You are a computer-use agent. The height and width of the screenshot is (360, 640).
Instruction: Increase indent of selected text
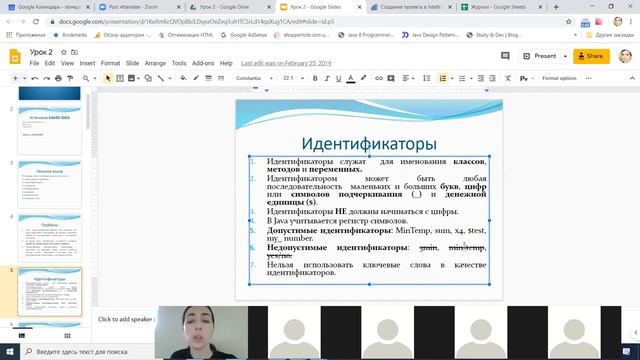493,78
